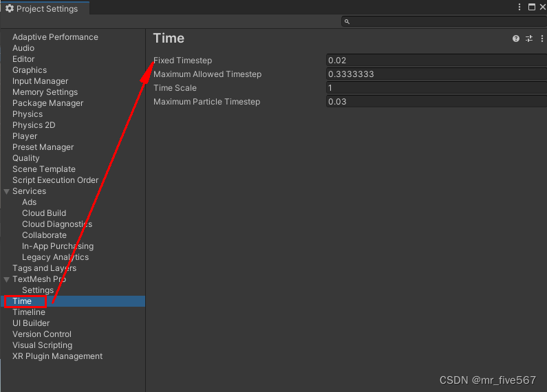The image size is (547, 392).
Task: Open Scene Template settings
Action: click(x=44, y=169)
